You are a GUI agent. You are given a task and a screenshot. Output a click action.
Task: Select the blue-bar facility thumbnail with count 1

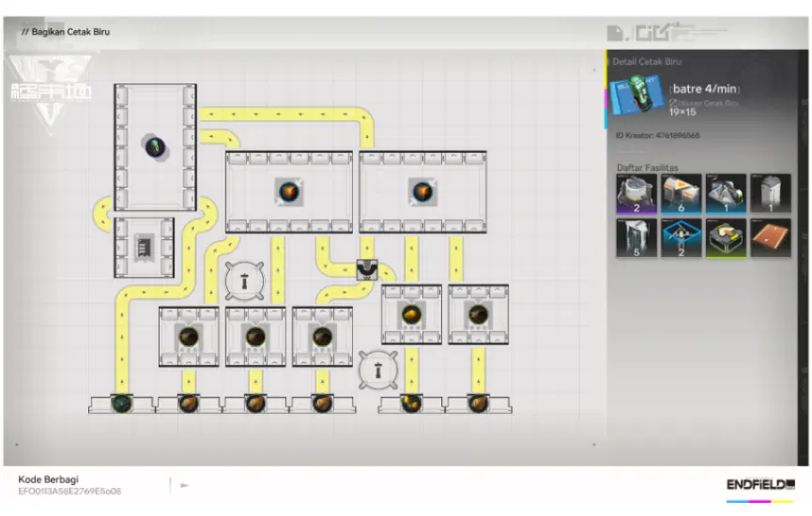tap(726, 193)
